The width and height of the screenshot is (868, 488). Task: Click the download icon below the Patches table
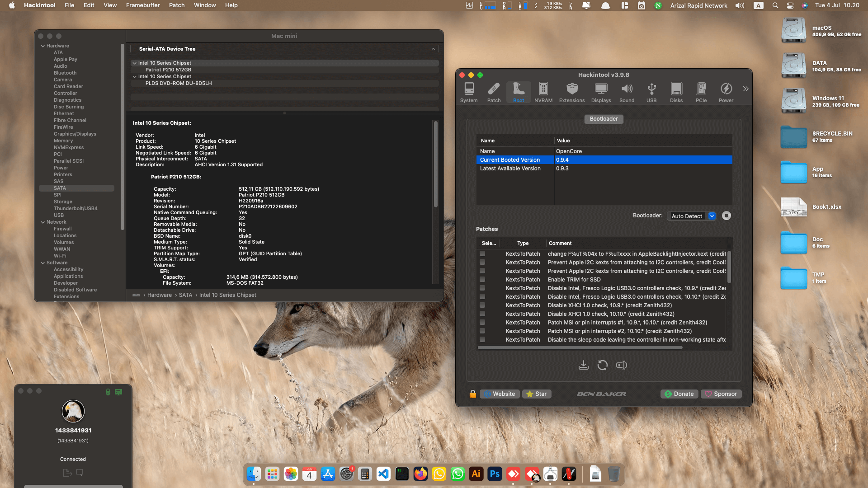pos(584,365)
